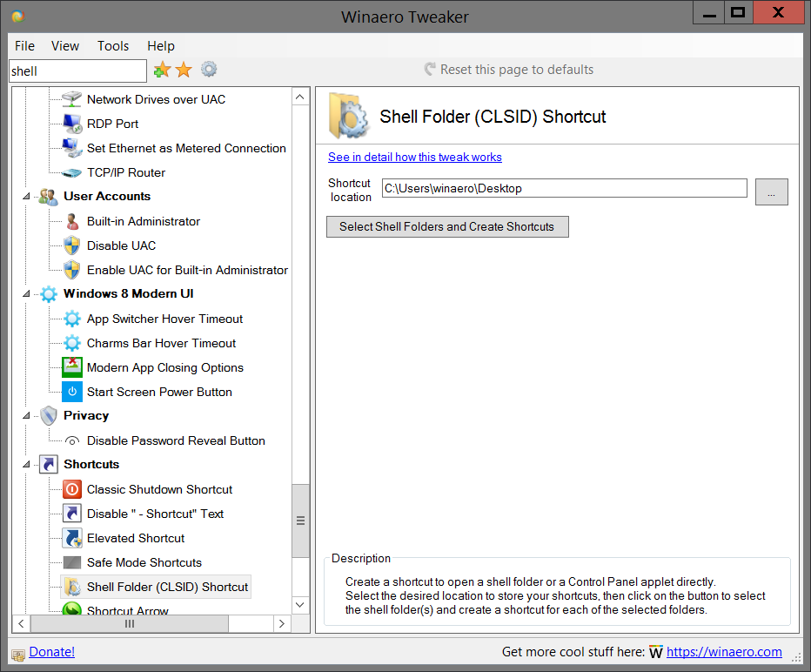Select Elevated Shortcut label in tree
811x672 pixels.
tap(136, 538)
